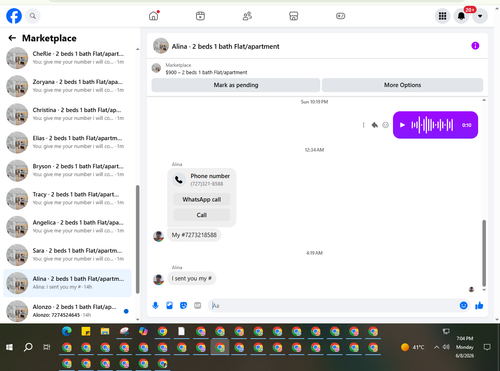This screenshot has width=500, height=371.
Task: React to the voice message with emoji
Action: point(385,125)
